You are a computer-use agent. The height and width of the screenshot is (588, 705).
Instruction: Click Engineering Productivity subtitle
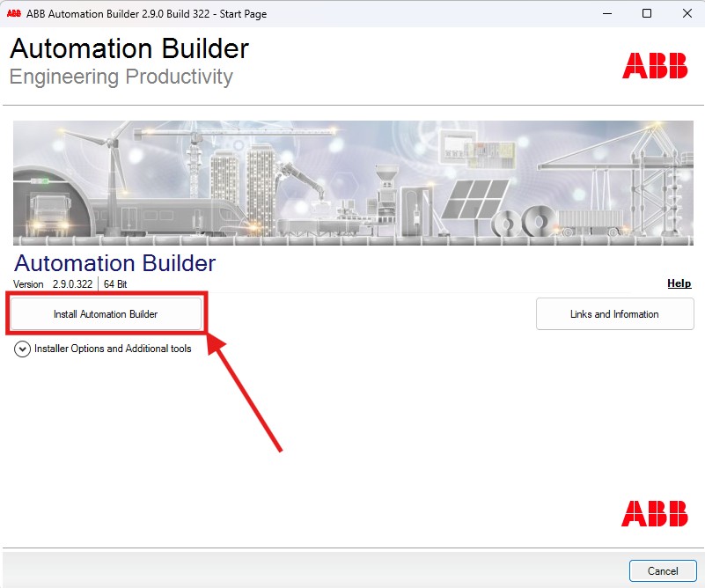click(121, 77)
